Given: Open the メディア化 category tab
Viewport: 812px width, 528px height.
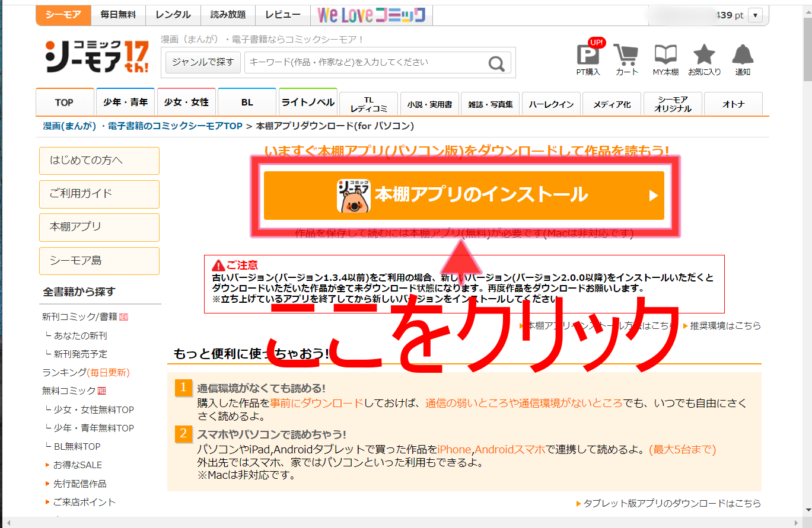Looking at the screenshot, I should [612, 104].
